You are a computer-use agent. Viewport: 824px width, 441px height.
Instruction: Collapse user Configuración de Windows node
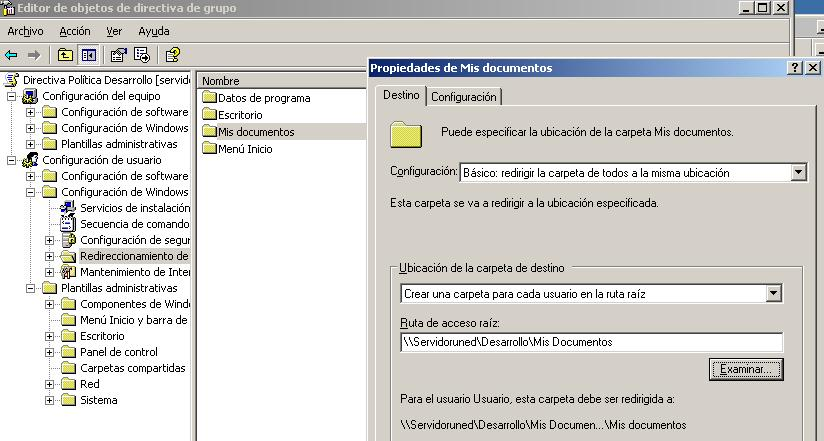30,192
